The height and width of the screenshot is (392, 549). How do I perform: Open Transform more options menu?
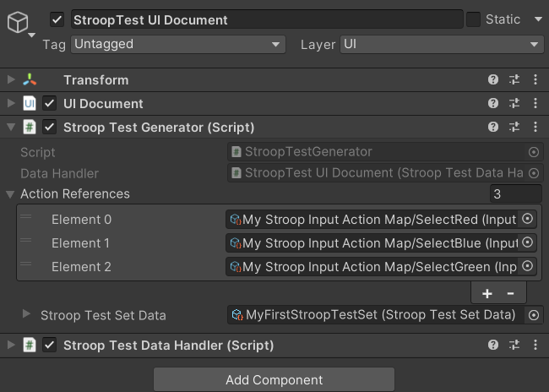pyautogui.click(x=535, y=80)
